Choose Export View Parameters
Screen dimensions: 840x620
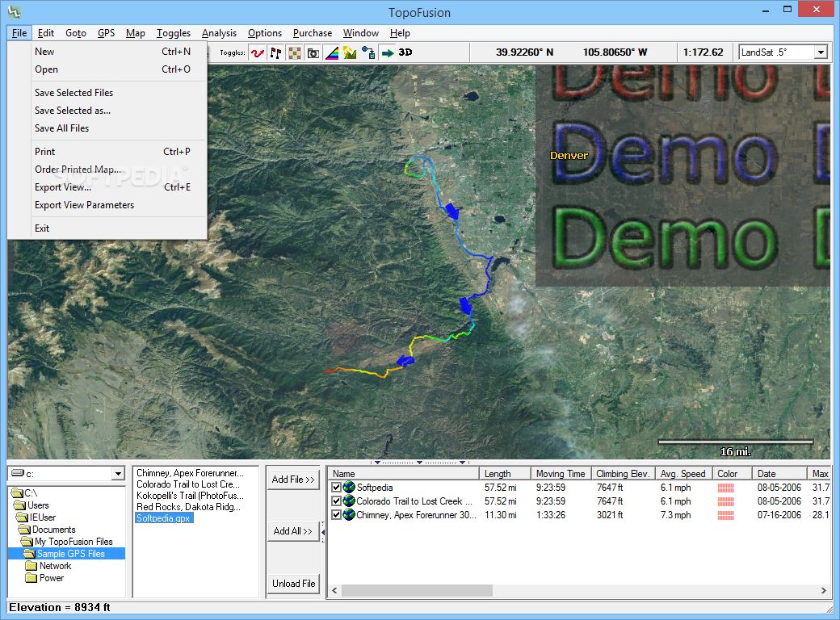pos(107,204)
